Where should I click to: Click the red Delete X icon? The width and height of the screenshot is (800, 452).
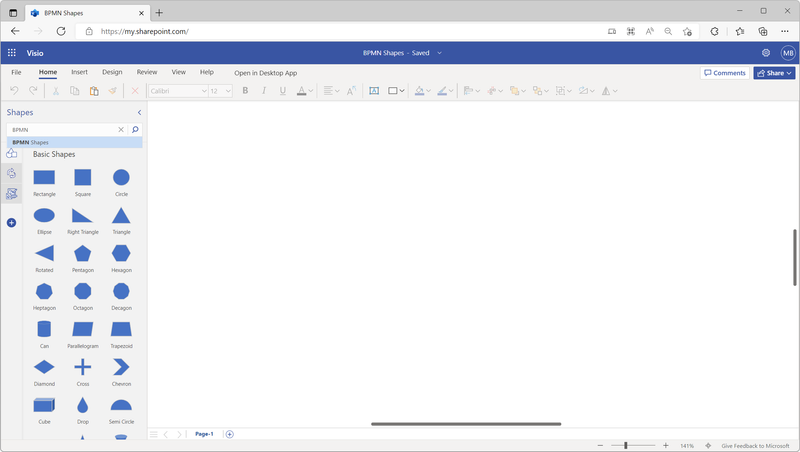click(x=135, y=91)
